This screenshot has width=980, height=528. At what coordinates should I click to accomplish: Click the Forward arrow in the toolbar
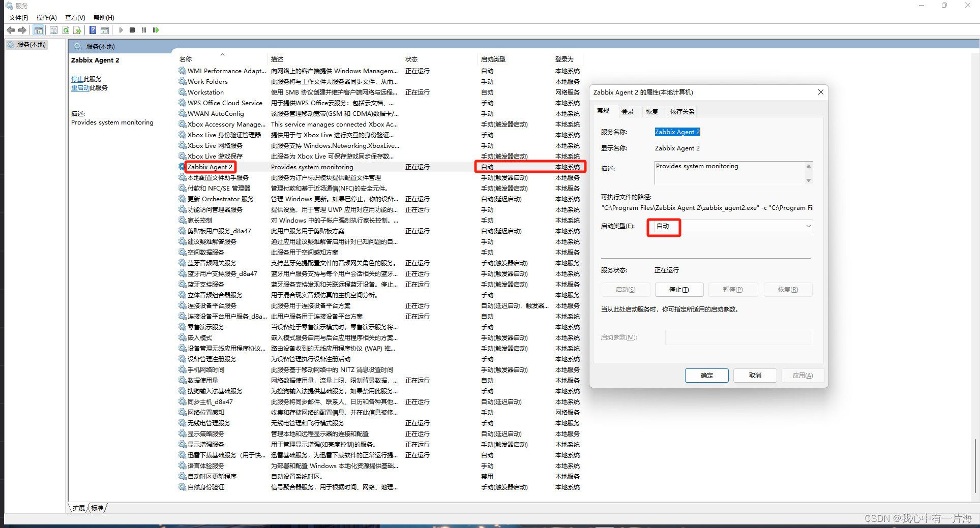[22, 30]
